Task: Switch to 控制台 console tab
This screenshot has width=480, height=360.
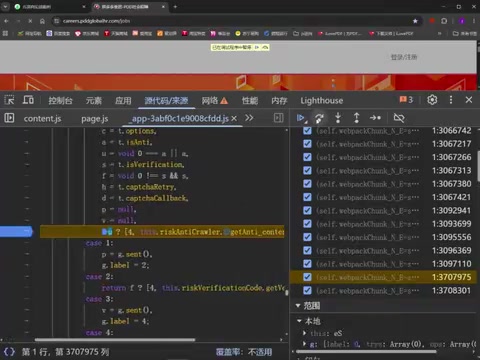Action: point(60,100)
